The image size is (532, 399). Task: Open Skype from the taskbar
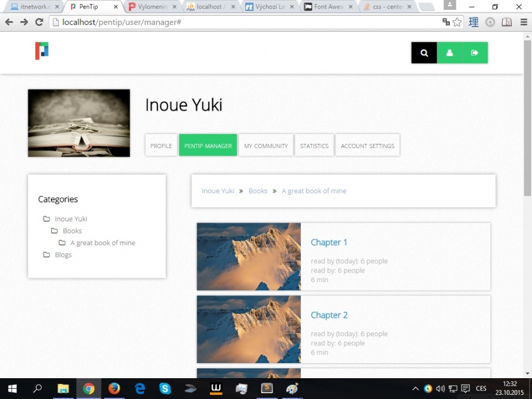click(x=165, y=389)
